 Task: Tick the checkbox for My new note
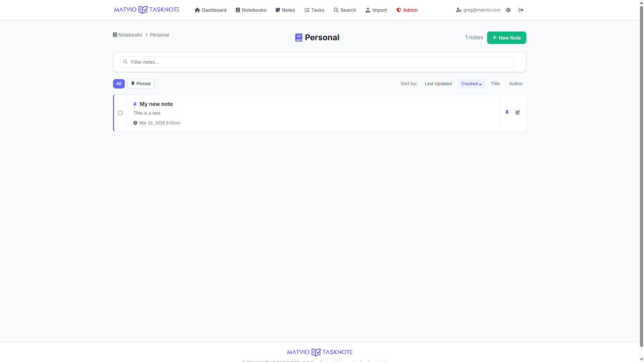[120, 113]
